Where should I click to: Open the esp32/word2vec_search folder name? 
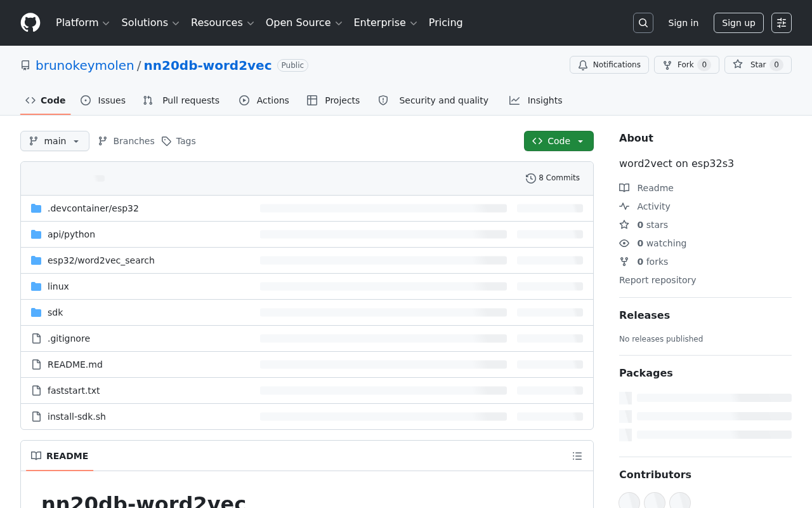(x=101, y=260)
